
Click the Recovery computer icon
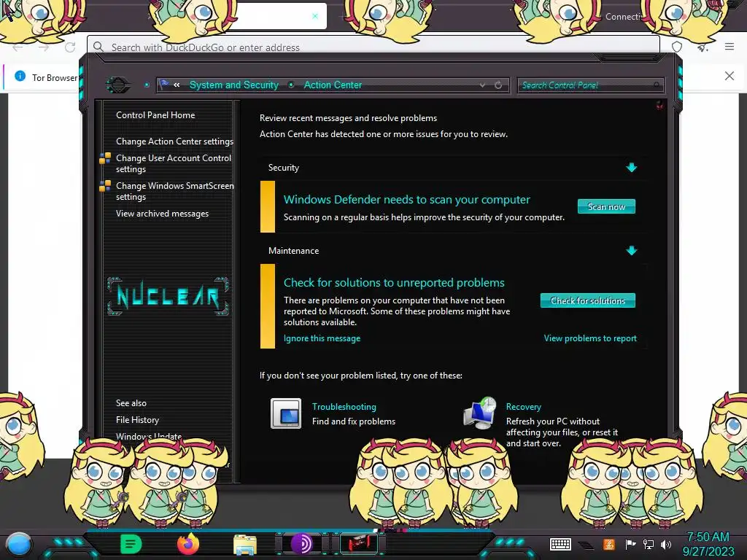[480, 413]
